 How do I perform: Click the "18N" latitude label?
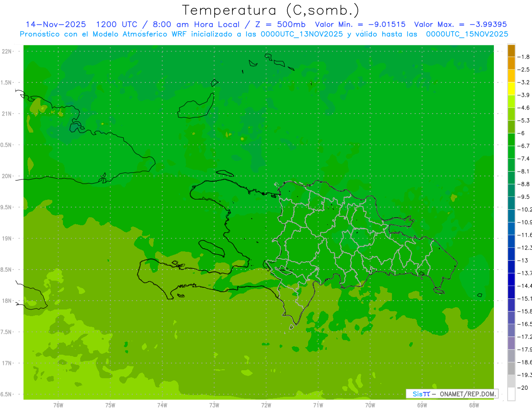tap(7, 301)
